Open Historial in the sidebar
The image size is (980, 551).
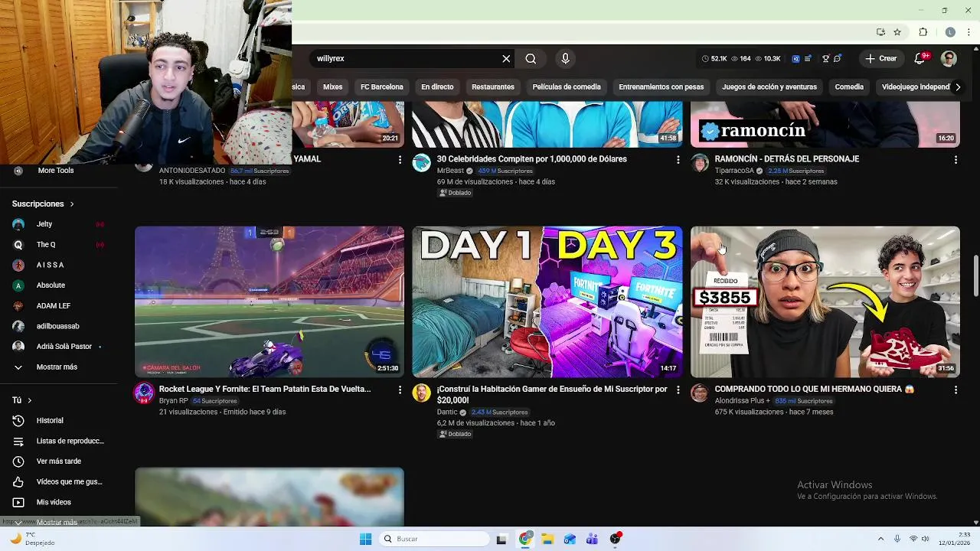point(58,421)
